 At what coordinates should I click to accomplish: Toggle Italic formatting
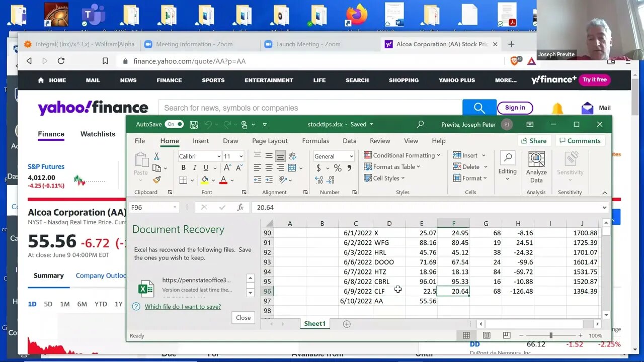194,168
